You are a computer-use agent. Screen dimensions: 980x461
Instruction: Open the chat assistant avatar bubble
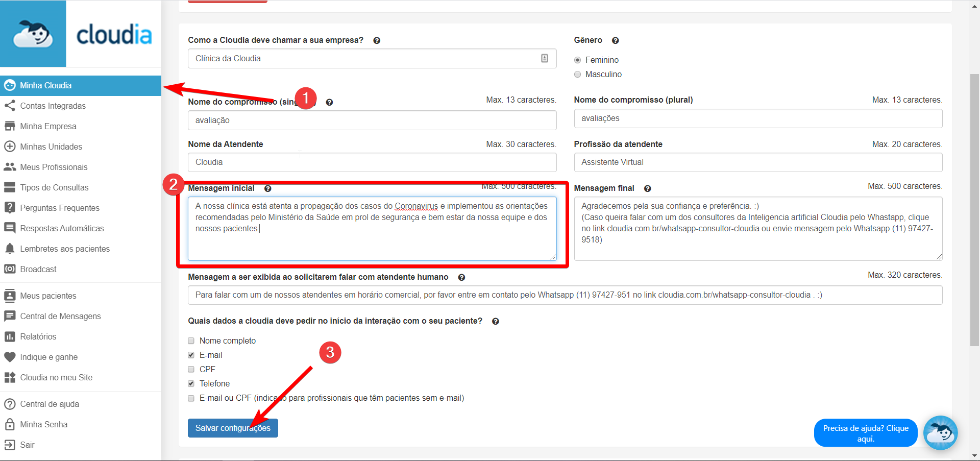(x=940, y=432)
